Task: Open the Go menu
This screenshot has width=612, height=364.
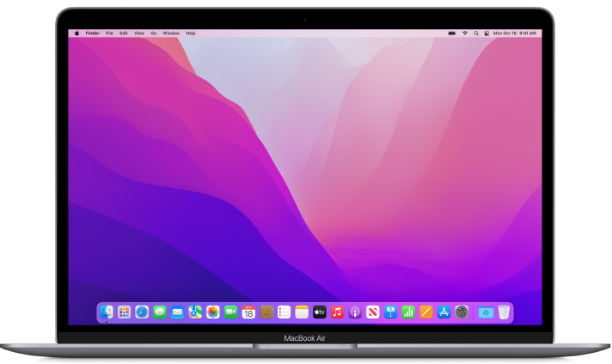Action: 154,33
